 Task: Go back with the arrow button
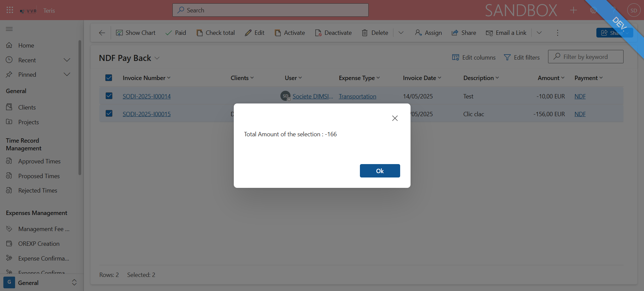102,33
